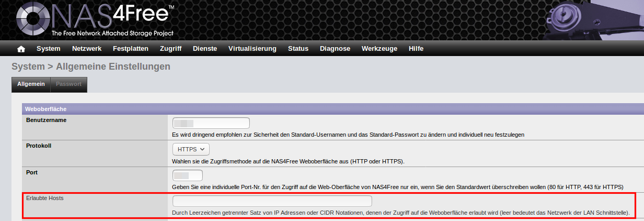Click the Erlaubte Hosts label

(x=44, y=198)
